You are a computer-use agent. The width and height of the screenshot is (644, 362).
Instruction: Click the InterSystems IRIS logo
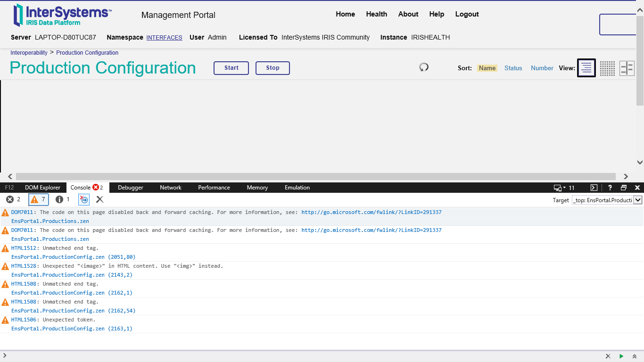(x=62, y=15)
